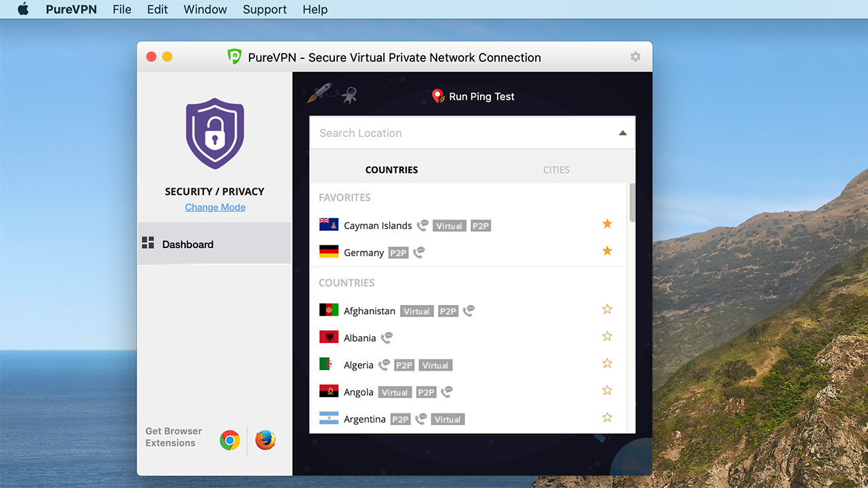Click the VoIP phone icon in Algeria row
This screenshot has width=868, height=488.
pyautogui.click(x=384, y=365)
